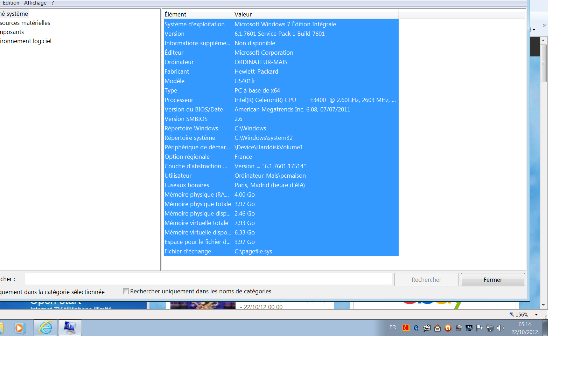The width and height of the screenshot is (588, 368).
Task: Select the Mémoire virtuelle totale row label
Action: 196,223
